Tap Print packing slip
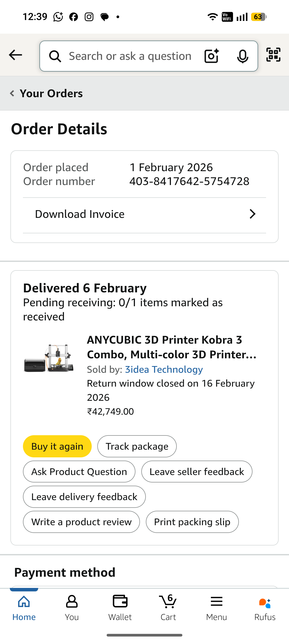The width and height of the screenshot is (289, 644). click(192, 522)
